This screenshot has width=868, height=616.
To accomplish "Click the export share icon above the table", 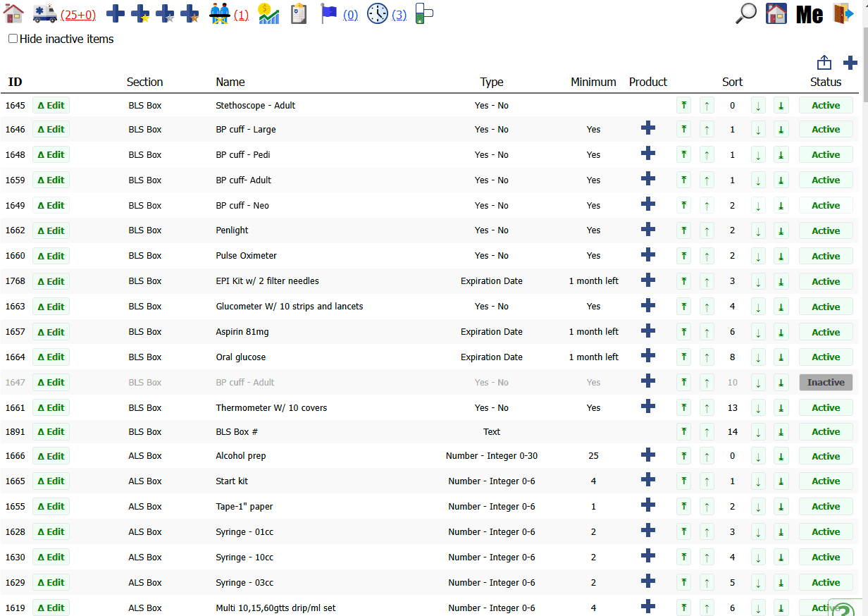I will [x=824, y=63].
